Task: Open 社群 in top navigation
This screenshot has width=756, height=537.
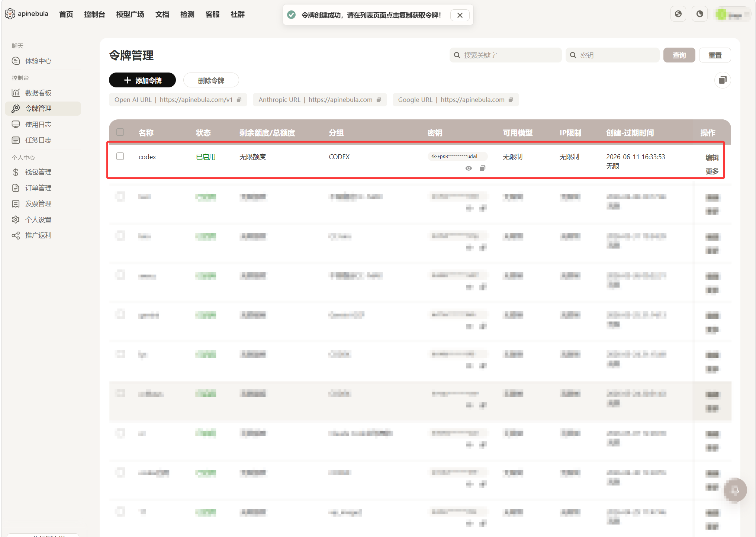Action: [x=238, y=15]
